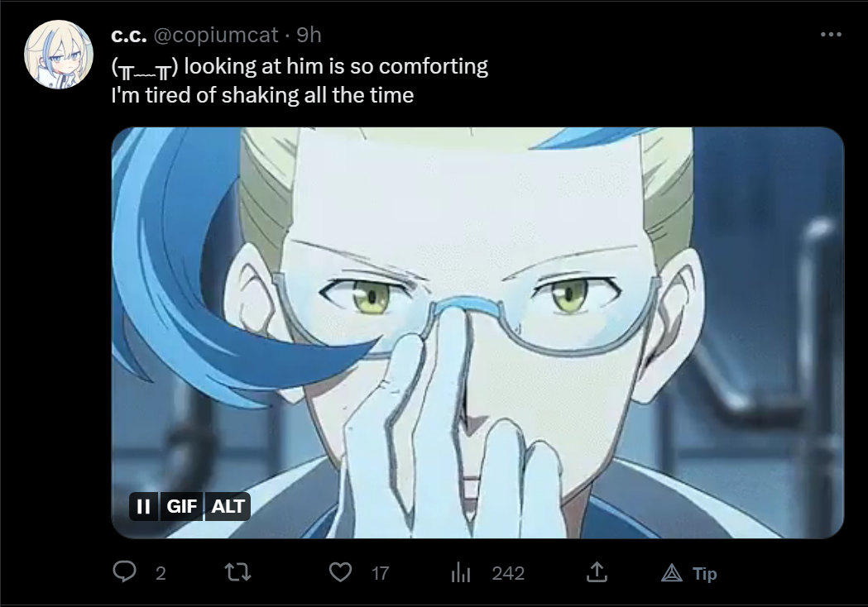Viewport: 868px width, 607px height.
Task: Like the tweet with the heart icon
Action: [x=340, y=572]
